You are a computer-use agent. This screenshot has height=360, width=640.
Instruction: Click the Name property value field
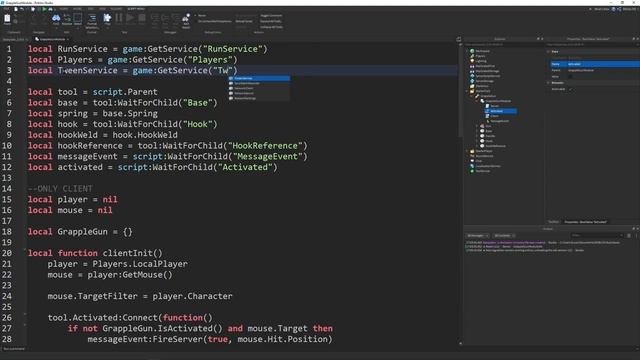603,64
